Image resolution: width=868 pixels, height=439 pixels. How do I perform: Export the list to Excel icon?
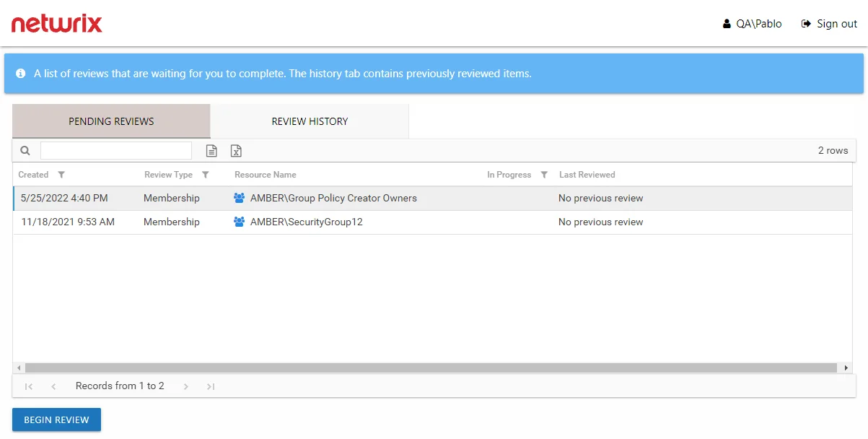(x=236, y=151)
